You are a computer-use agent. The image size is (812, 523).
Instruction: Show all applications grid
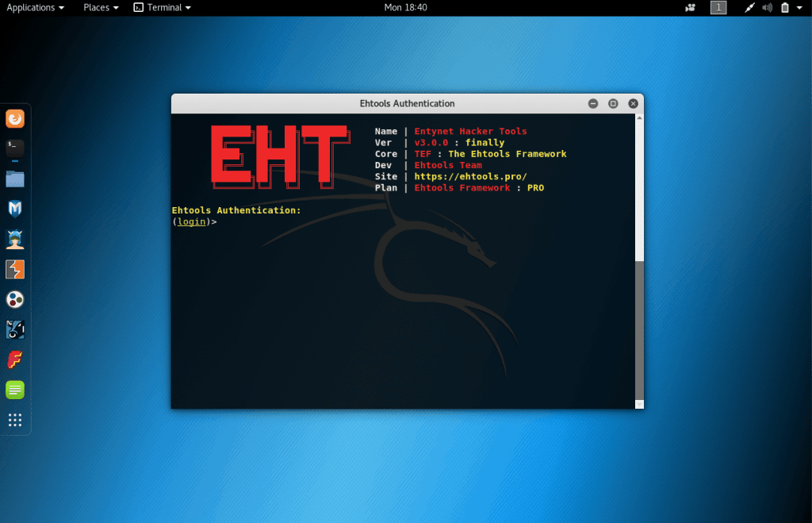15,420
